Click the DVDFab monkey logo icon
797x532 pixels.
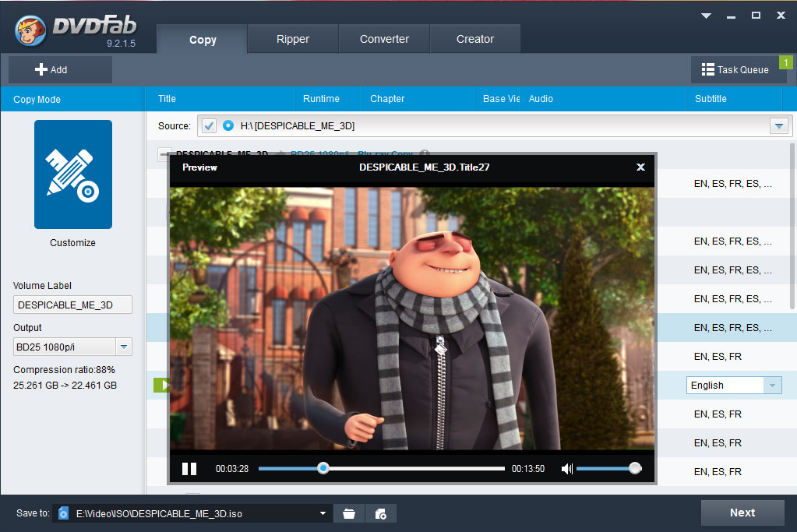(30, 30)
